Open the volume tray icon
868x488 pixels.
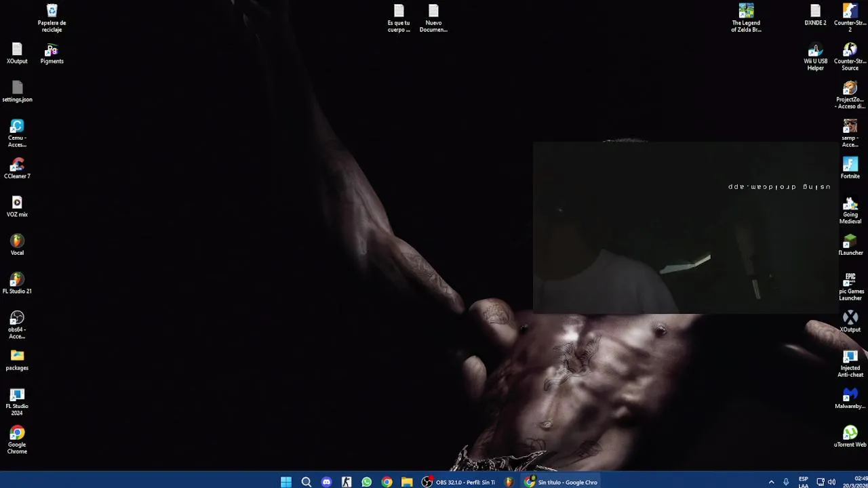pos(832,482)
